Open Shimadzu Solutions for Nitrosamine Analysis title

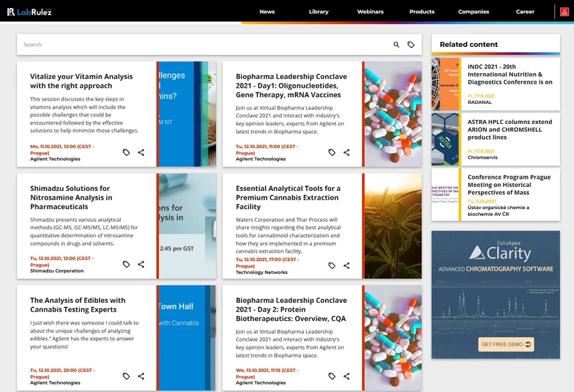point(71,198)
